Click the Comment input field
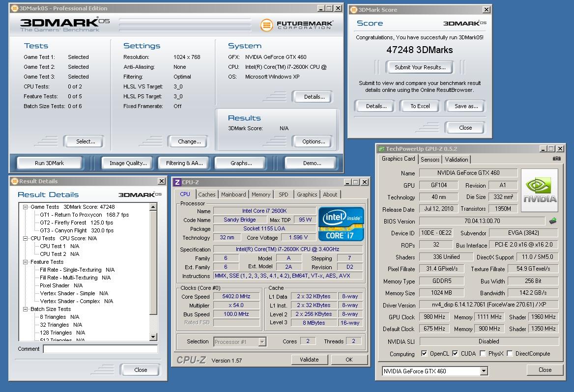574x392 pixels. [x=100, y=349]
